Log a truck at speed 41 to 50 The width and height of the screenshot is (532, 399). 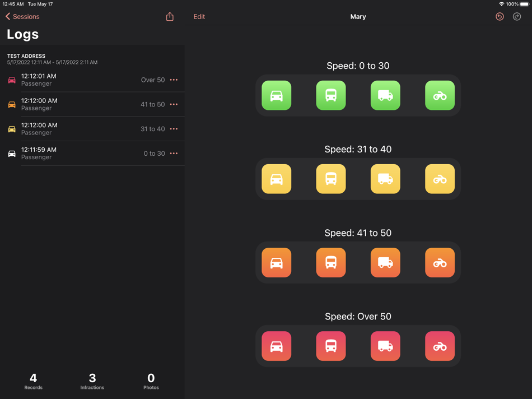pos(385,262)
